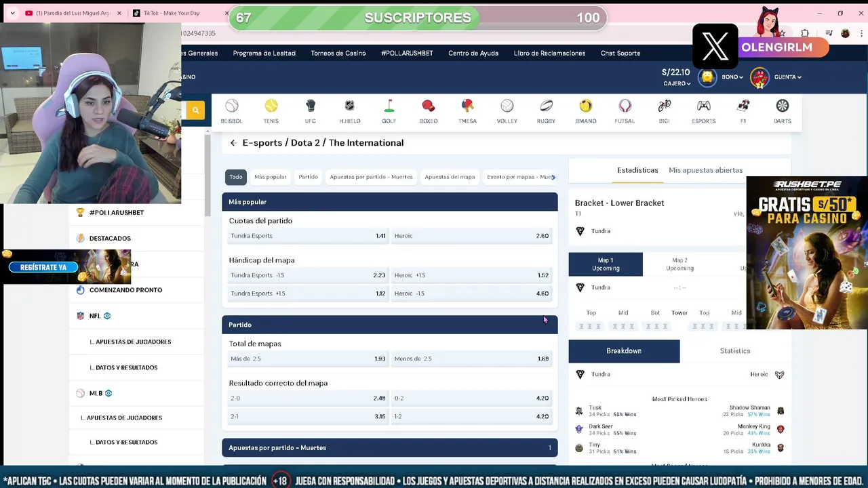Bet on Heroic match odds 2.60
This screenshot has height=488, width=868.
coord(471,236)
